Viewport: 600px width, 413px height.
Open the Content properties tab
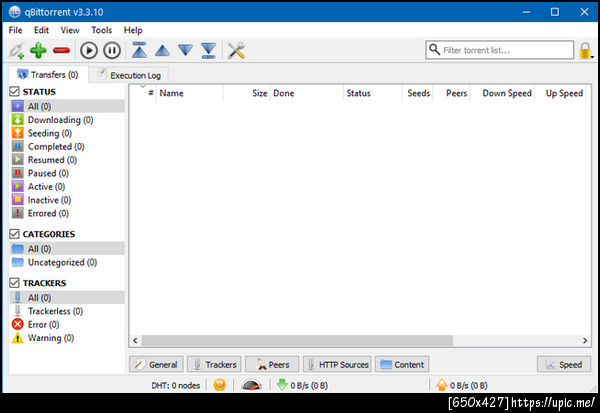click(402, 364)
